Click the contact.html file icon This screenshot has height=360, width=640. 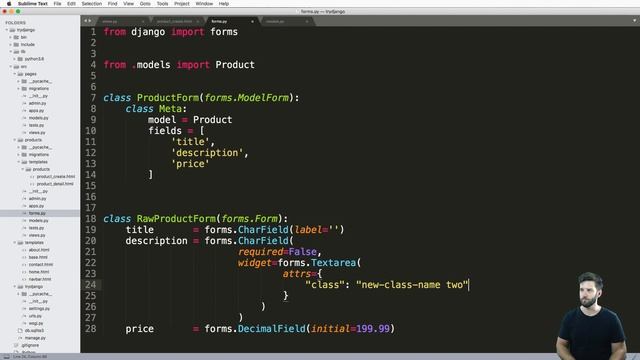(x=24, y=265)
